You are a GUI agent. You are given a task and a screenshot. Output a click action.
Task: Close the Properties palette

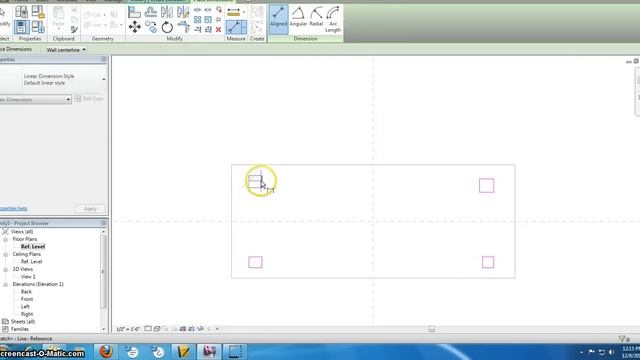coord(104,60)
